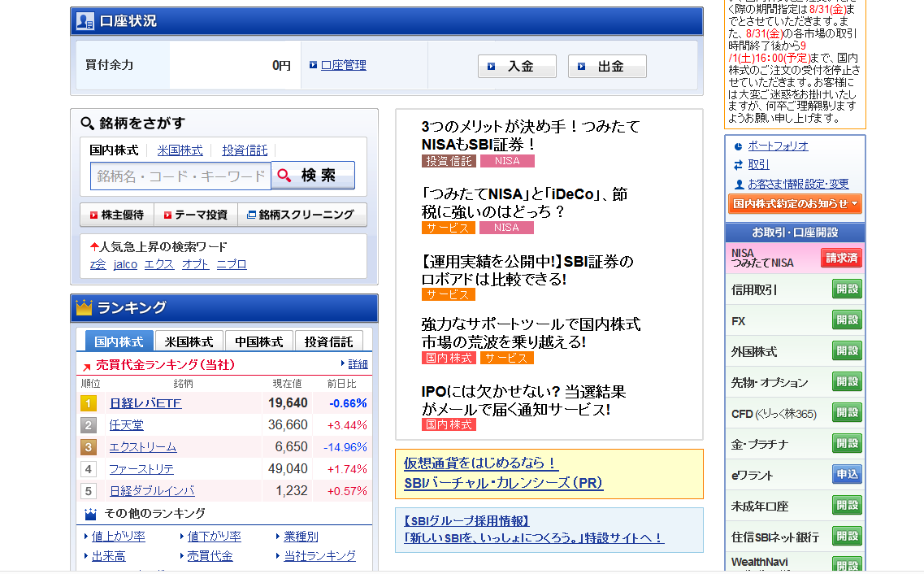
Task: Open the 口座管理 account management link
Action: [x=344, y=65]
